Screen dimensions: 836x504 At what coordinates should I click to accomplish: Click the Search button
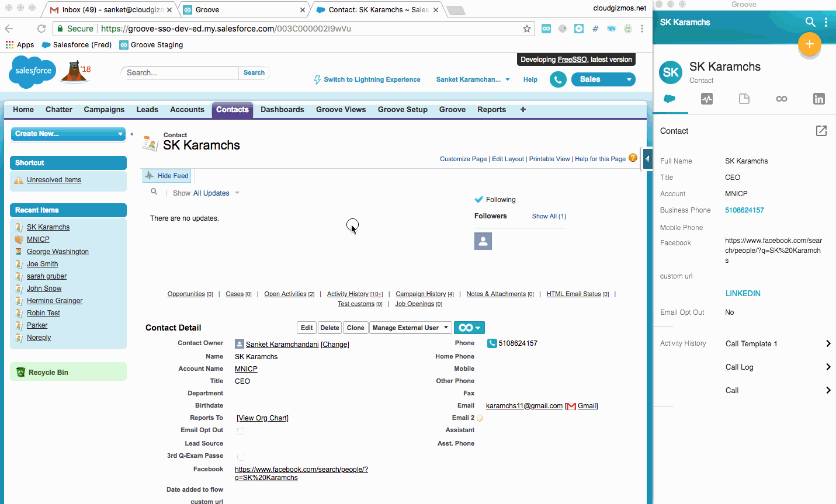pyautogui.click(x=254, y=72)
